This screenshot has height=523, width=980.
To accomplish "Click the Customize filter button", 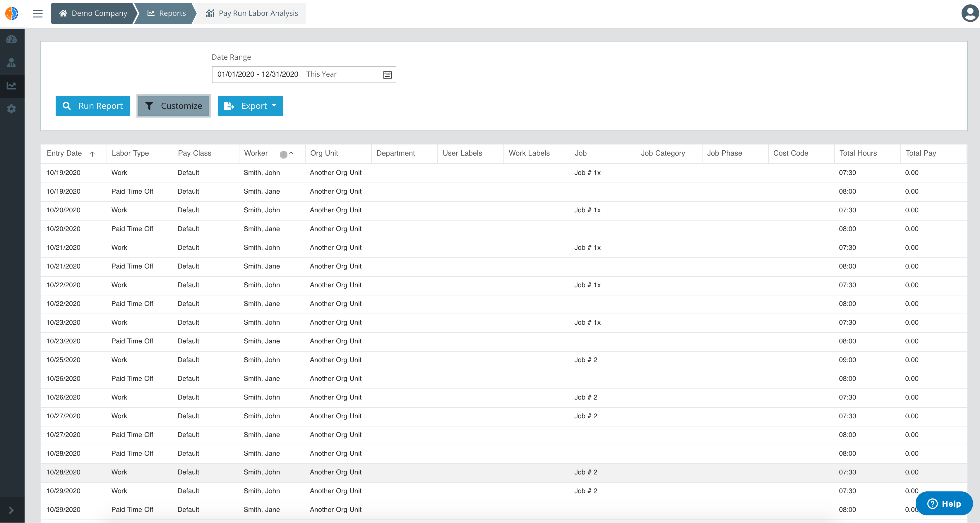I will pos(174,106).
